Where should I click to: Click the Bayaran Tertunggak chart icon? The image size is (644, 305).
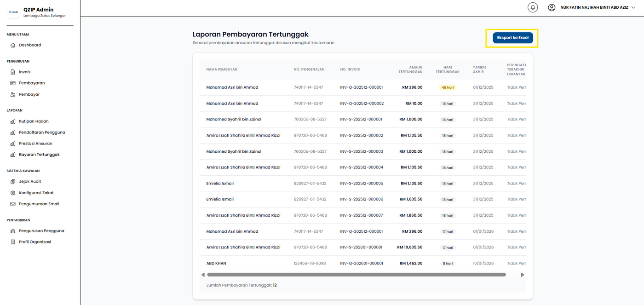click(x=13, y=155)
